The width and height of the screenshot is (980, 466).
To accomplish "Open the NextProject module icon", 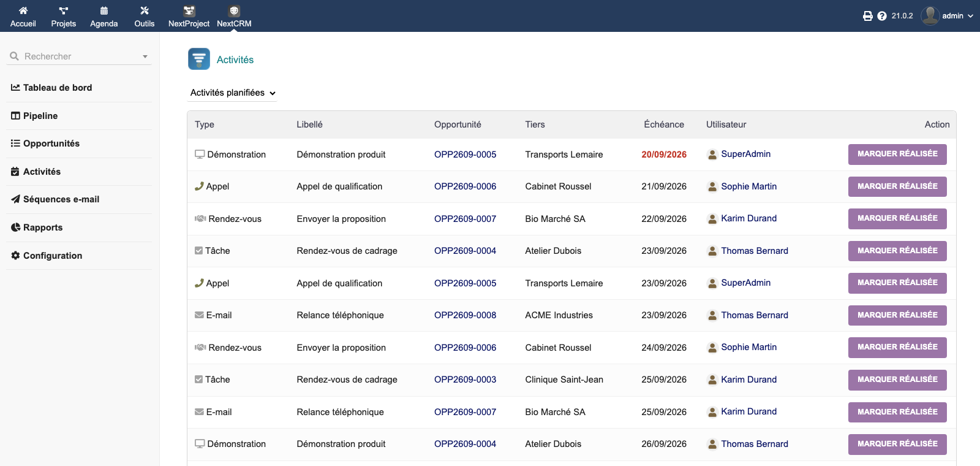I will pos(189,10).
